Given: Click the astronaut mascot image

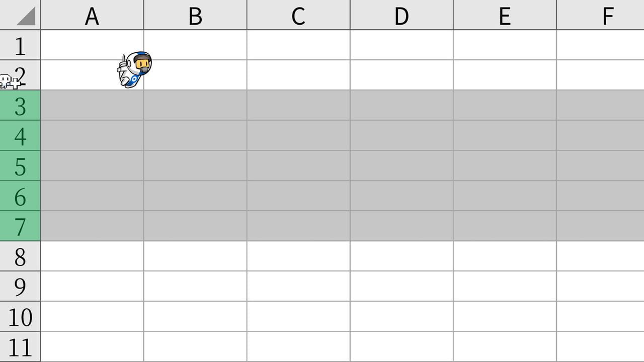Looking at the screenshot, I should (x=134, y=69).
